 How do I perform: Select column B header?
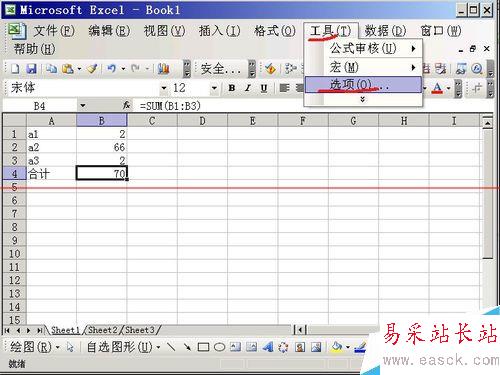(x=102, y=121)
